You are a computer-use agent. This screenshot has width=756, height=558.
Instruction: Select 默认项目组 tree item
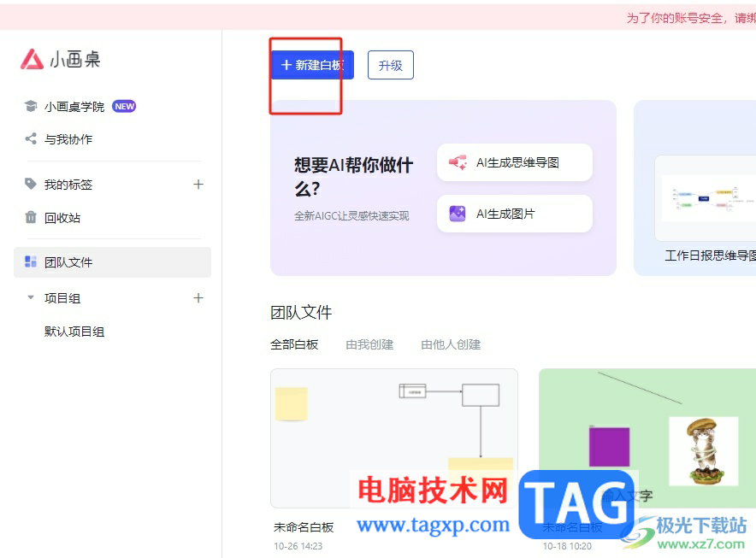coord(74,332)
